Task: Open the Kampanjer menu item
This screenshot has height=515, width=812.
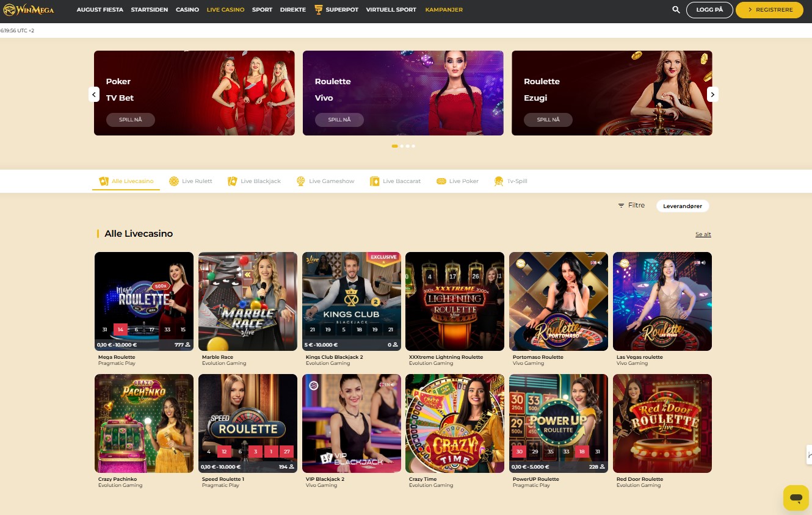Action: click(444, 10)
